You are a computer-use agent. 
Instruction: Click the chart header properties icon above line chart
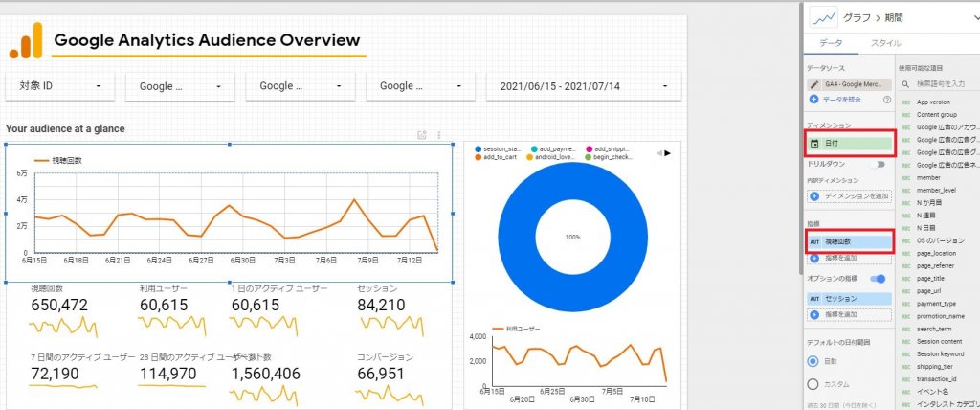pos(422,134)
